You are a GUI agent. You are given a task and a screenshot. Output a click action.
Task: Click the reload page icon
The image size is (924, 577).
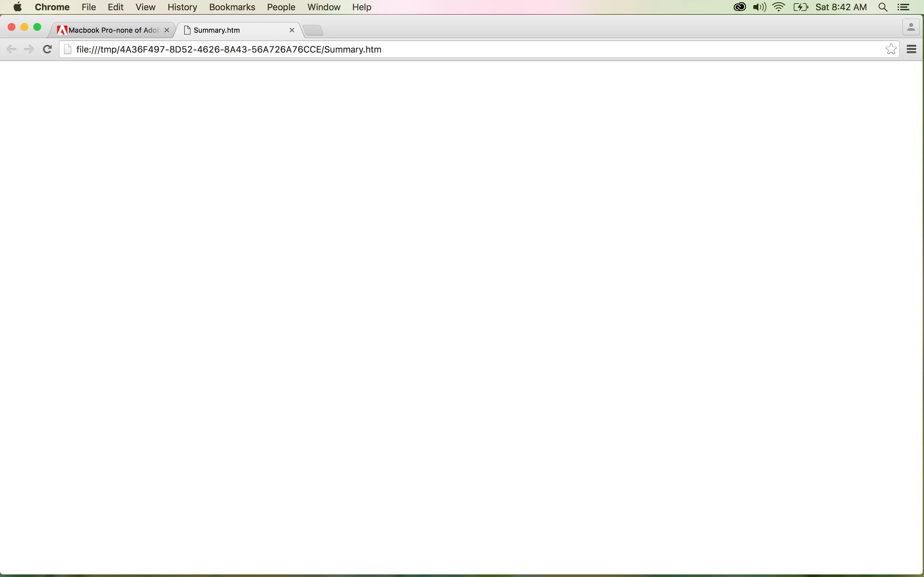point(47,49)
